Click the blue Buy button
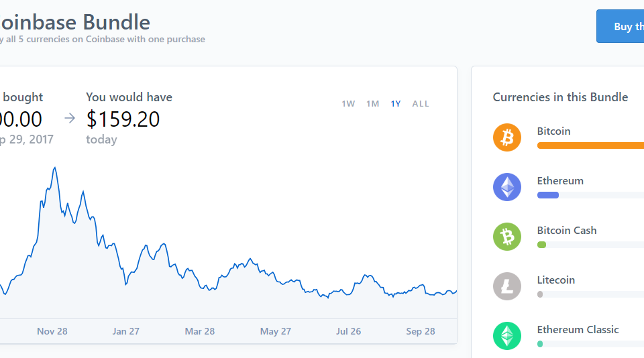644x358 pixels. tap(620, 26)
